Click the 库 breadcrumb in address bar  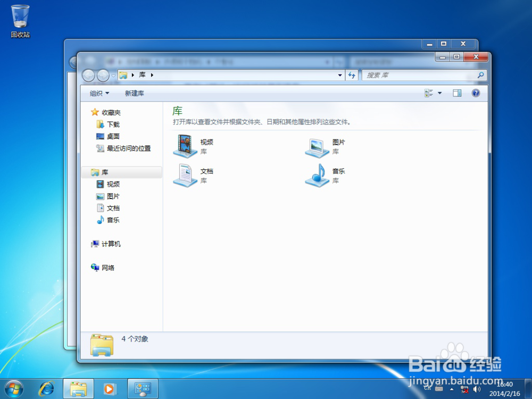point(142,74)
